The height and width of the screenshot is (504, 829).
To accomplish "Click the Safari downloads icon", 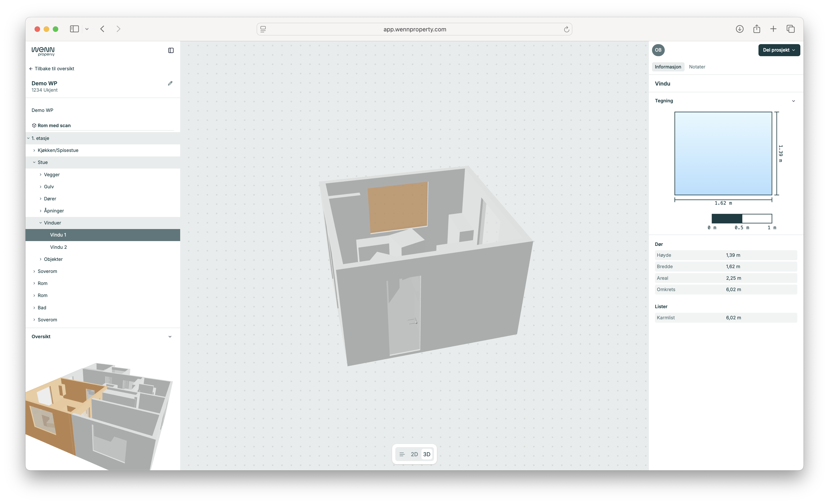I will [740, 29].
